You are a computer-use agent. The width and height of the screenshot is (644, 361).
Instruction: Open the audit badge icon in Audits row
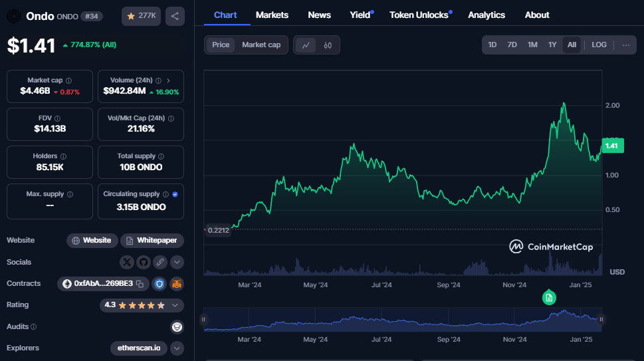tap(177, 326)
